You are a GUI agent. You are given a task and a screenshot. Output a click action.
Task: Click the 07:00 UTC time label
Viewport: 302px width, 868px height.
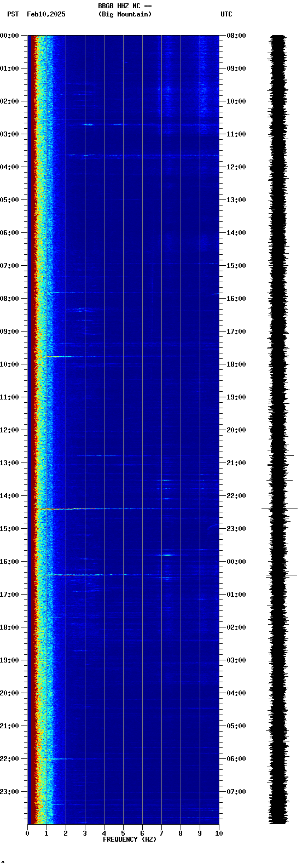[x=236, y=792]
